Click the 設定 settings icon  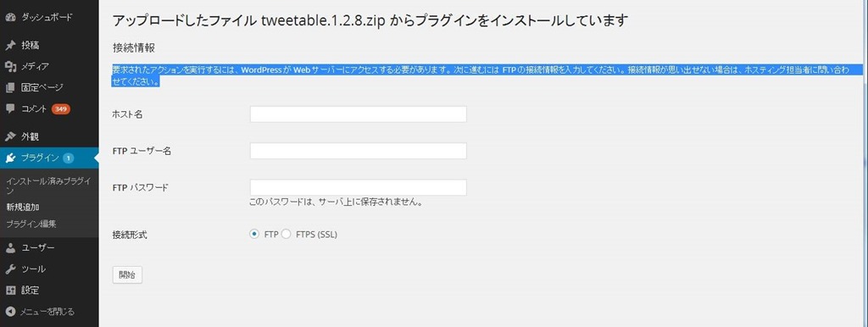click(x=10, y=290)
